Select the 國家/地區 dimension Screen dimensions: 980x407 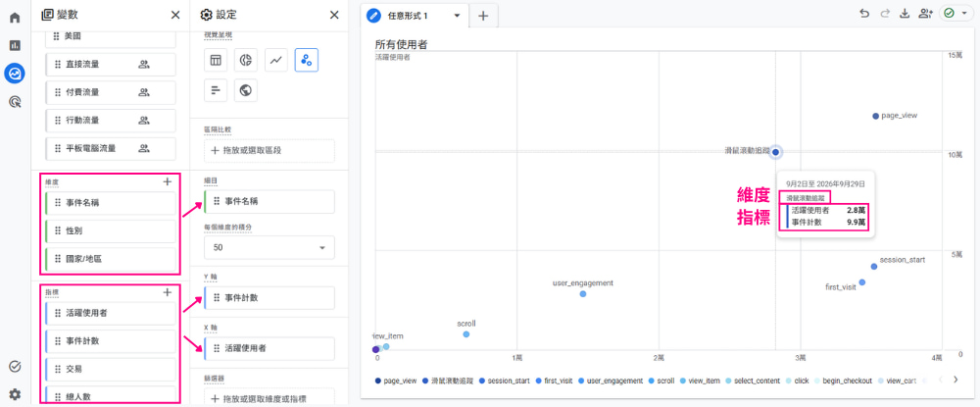pos(110,259)
